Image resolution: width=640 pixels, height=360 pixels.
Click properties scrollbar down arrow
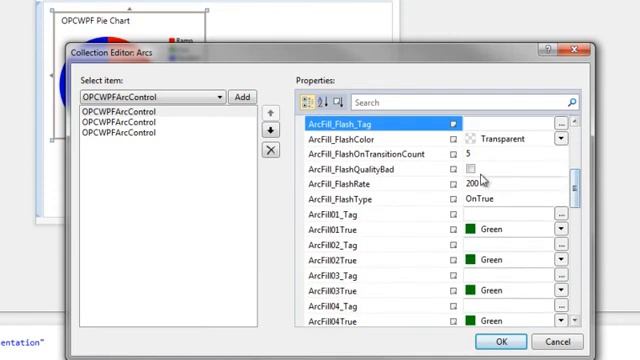pos(575,320)
